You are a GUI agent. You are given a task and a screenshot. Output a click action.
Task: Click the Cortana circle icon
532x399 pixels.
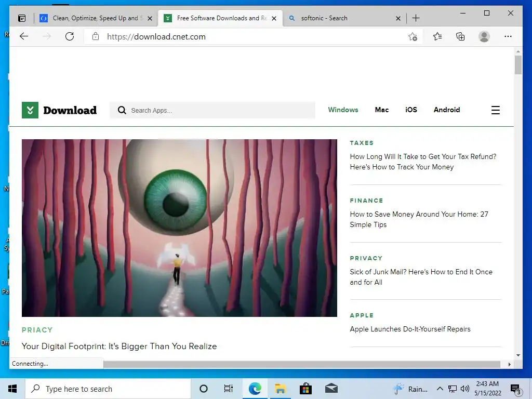point(204,389)
